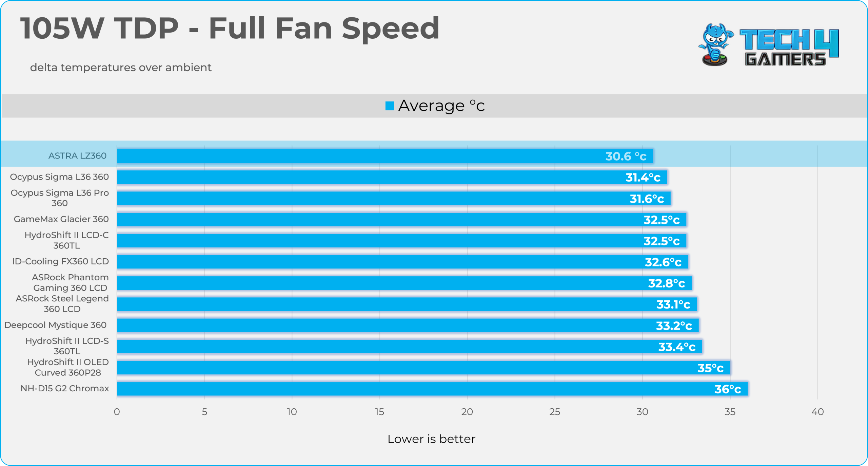Click the 33.1°c Steel Legend value label
Image resolution: width=868 pixels, height=466 pixels.
coord(673,304)
